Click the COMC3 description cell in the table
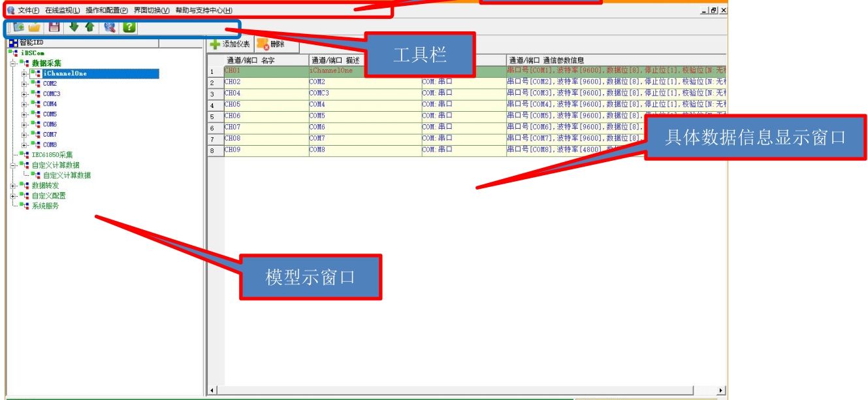The image size is (868, 400). (x=365, y=93)
